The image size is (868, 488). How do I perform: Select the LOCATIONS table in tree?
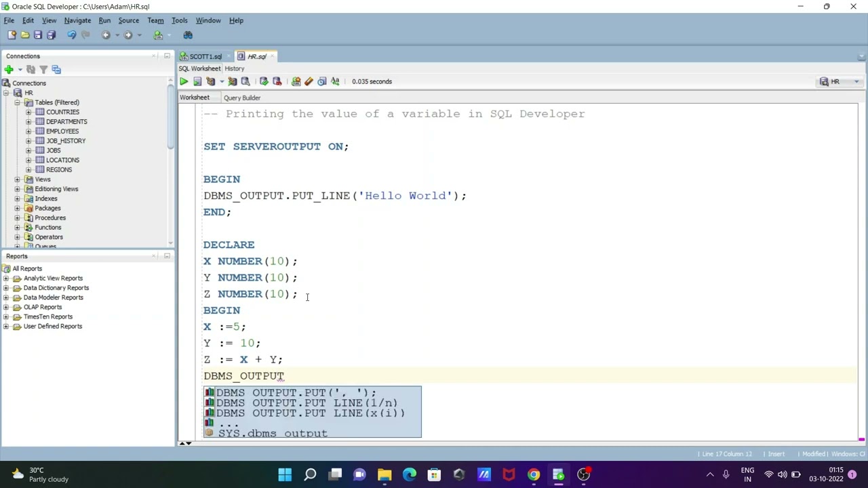click(62, 160)
